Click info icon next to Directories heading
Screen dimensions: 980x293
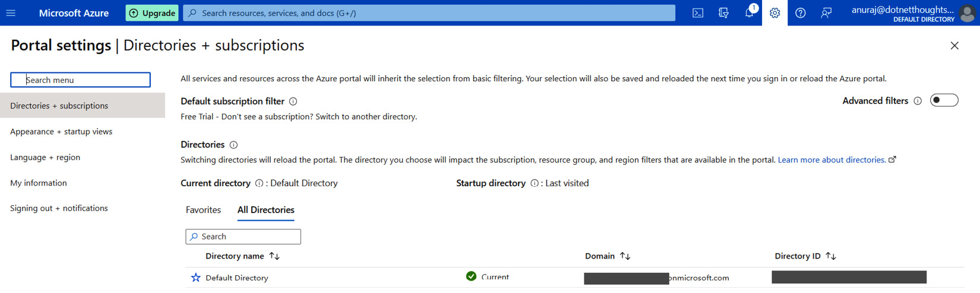click(x=233, y=145)
